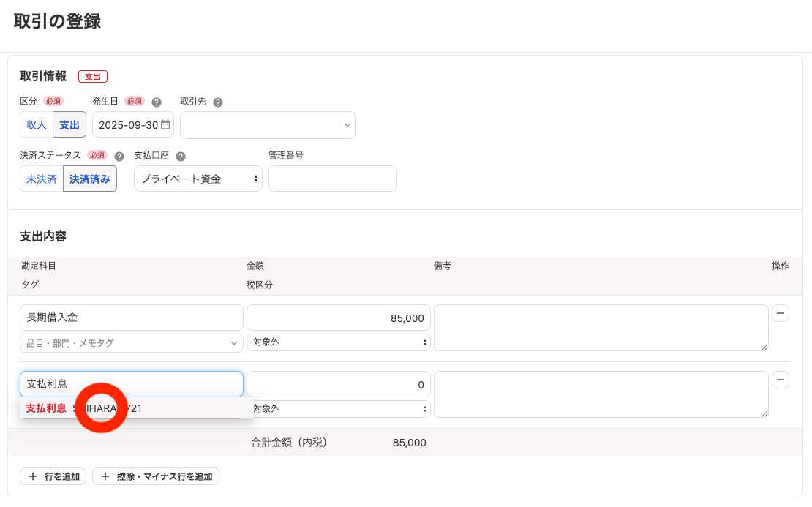Confirm 決済済み status is selected
This screenshot has height=507, width=812.
(x=89, y=178)
